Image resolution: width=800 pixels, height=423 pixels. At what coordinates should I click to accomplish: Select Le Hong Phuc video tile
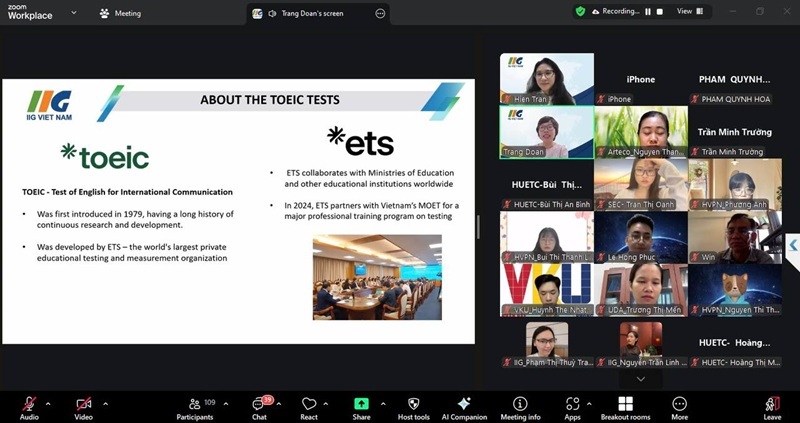tap(641, 237)
